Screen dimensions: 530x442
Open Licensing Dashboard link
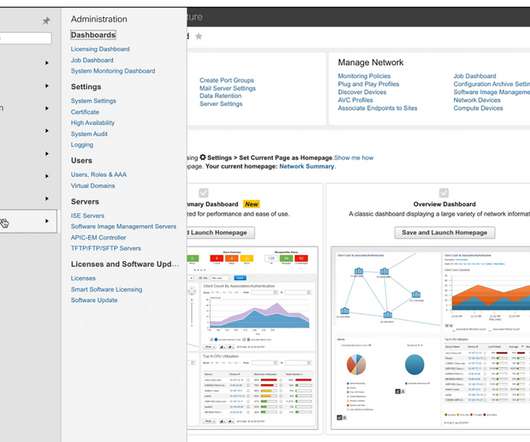coord(100,49)
